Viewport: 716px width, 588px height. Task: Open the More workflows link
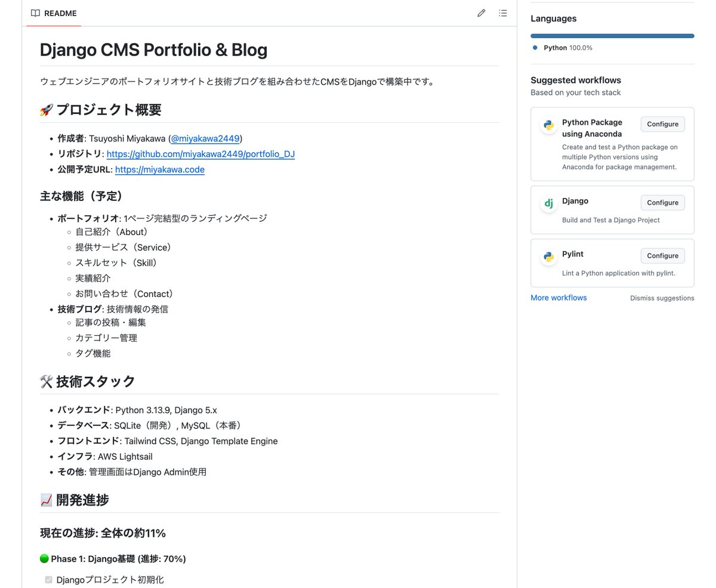(558, 298)
